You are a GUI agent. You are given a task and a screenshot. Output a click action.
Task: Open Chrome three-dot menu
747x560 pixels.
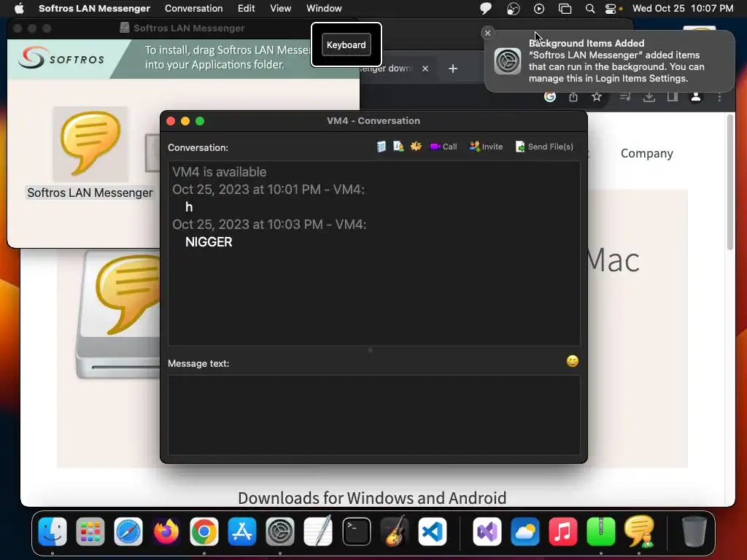pyautogui.click(x=719, y=97)
